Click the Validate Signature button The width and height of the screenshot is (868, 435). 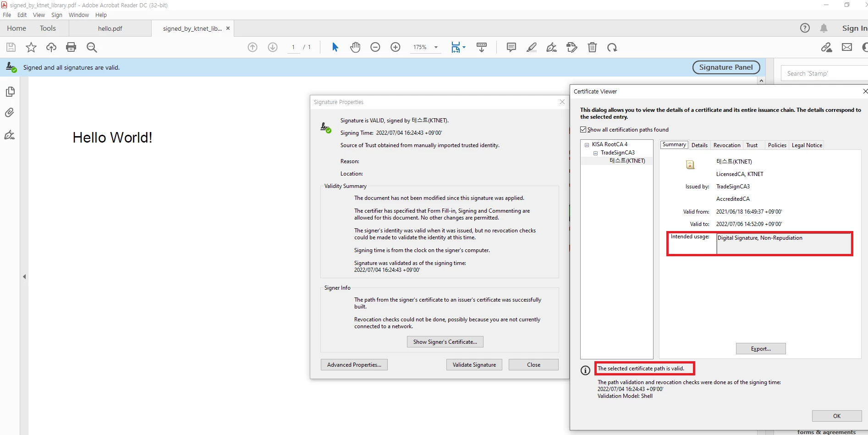(x=474, y=365)
